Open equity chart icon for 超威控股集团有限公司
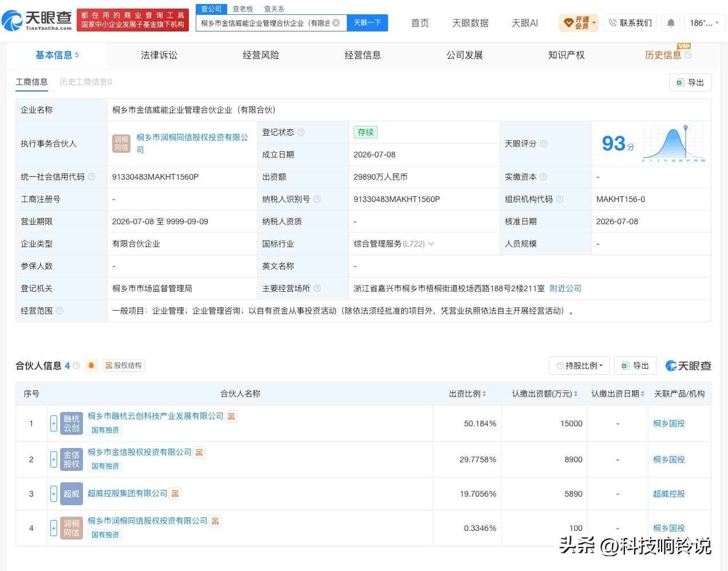Image resolution: width=728 pixels, height=571 pixels. point(175,493)
